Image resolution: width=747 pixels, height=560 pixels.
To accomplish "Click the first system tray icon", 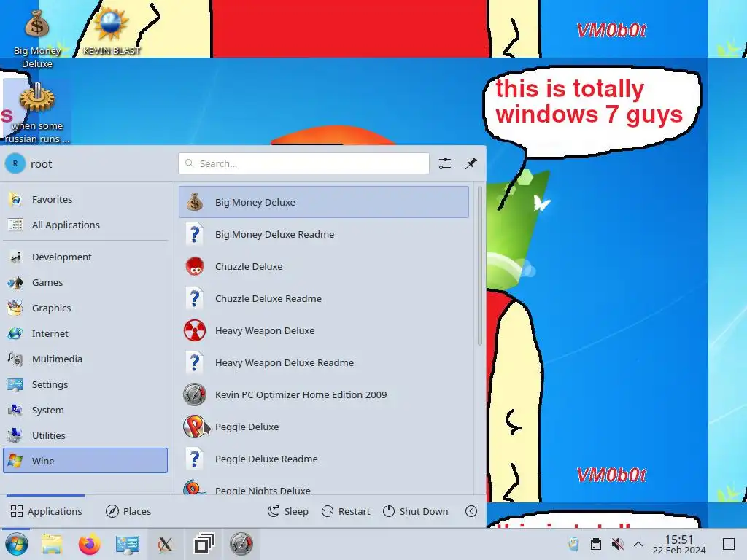I will pos(573,544).
